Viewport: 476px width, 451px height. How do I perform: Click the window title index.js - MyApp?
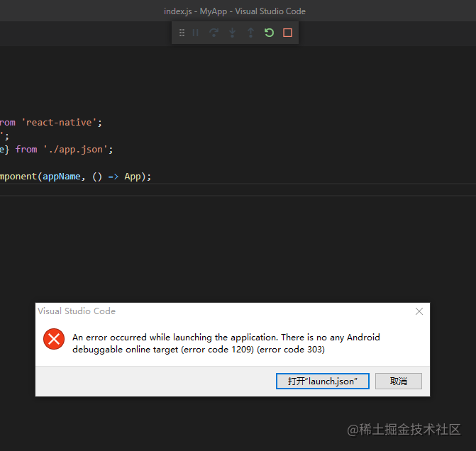pos(235,11)
